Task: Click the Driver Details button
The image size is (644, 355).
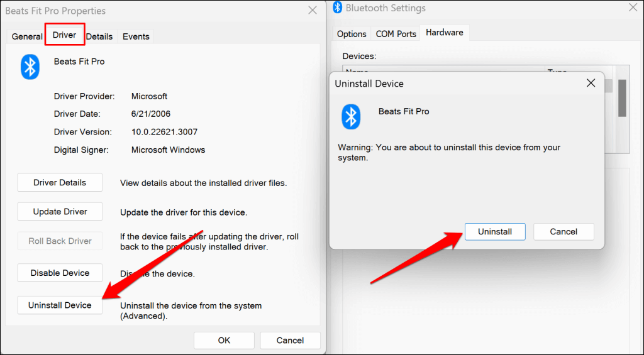Action: click(60, 183)
